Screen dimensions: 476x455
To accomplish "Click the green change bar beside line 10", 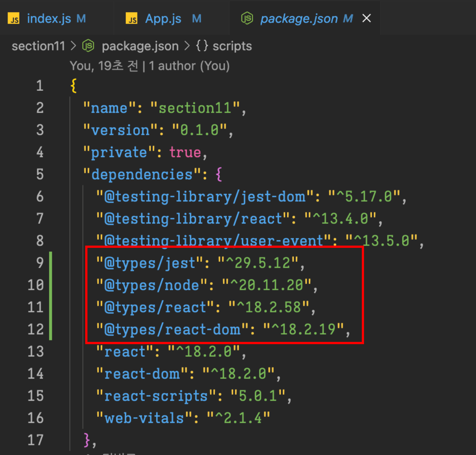I will point(51,285).
